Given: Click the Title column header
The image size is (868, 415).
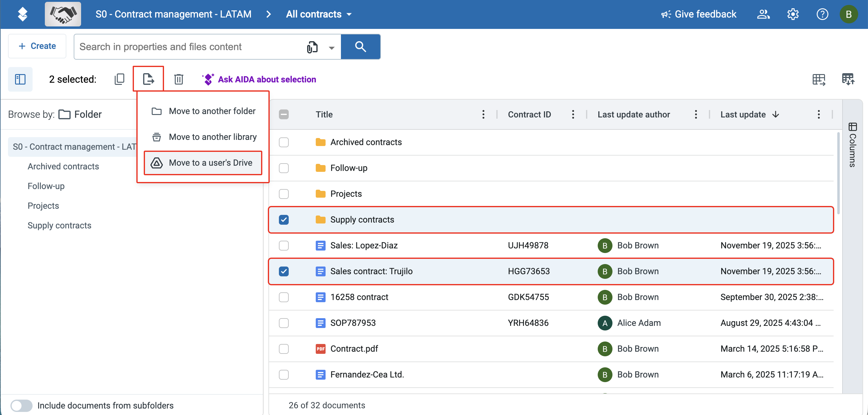Looking at the screenshot, I should click(x=324, y=115).
